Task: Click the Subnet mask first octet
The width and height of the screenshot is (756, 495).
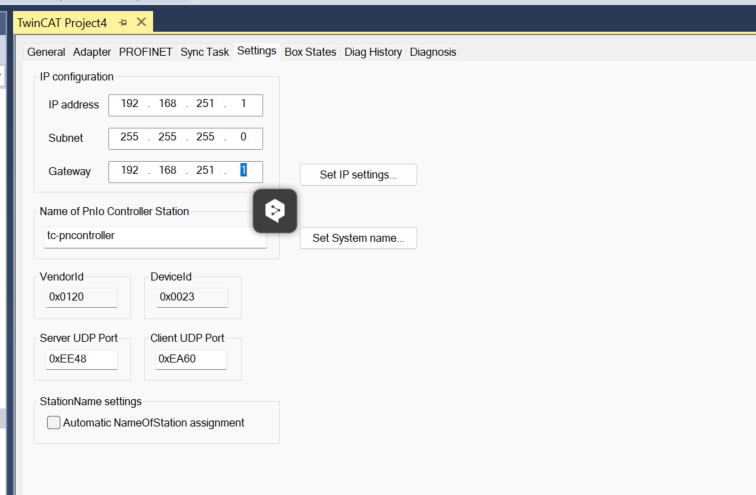Action: [x=129, y=137]
